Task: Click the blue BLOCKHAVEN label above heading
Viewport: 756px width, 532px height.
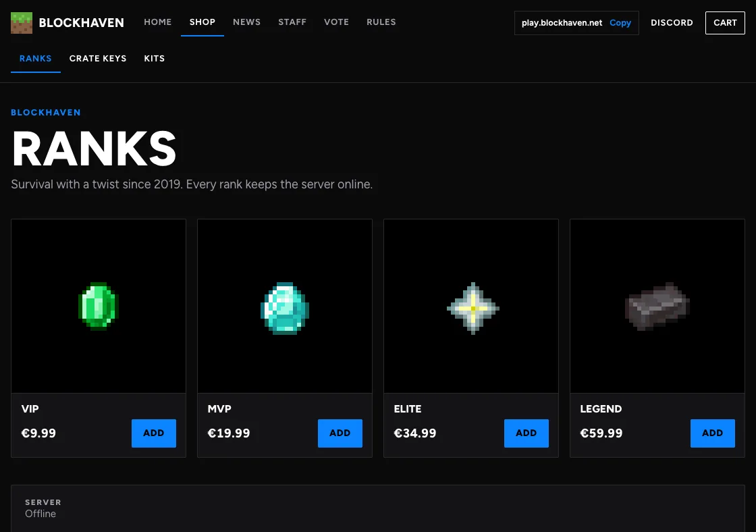Action: 46,112
